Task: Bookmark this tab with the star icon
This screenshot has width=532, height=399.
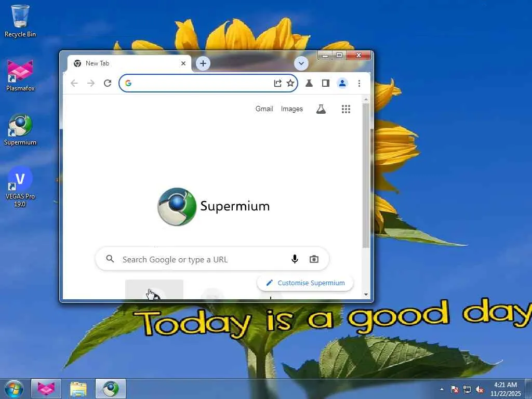Action: (x=290, y=83)
